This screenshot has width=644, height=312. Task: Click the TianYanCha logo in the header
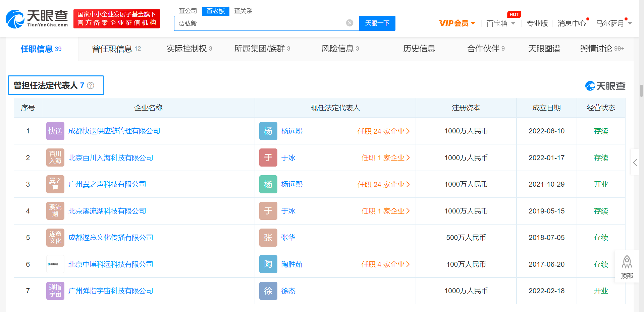pos(37,19)
